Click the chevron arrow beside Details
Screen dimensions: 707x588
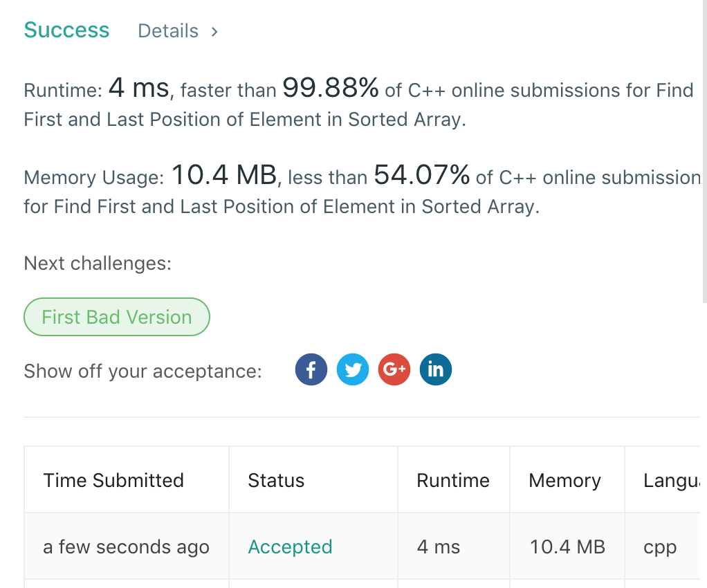(214, 31)
